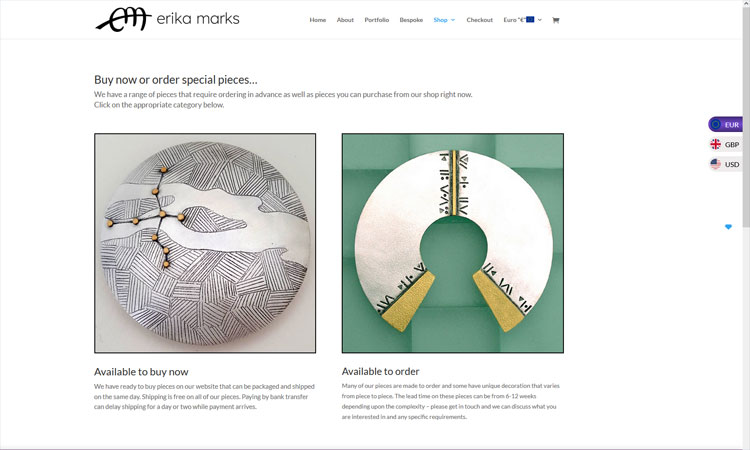Screen dimensions: 750x450
Task: Go to the Home page
Action: pos(318,20)
